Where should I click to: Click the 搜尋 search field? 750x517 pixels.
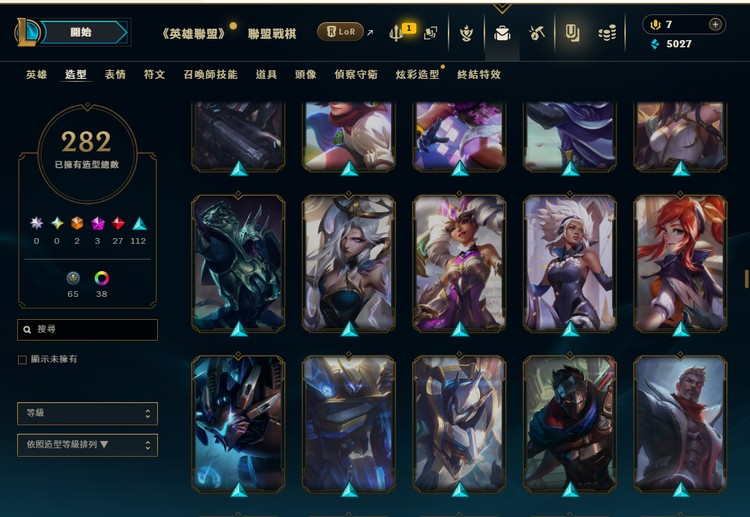87,330
